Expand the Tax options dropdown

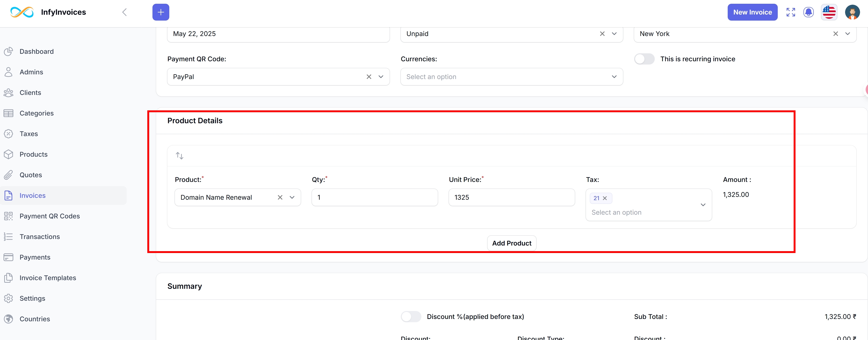(703, 205)
